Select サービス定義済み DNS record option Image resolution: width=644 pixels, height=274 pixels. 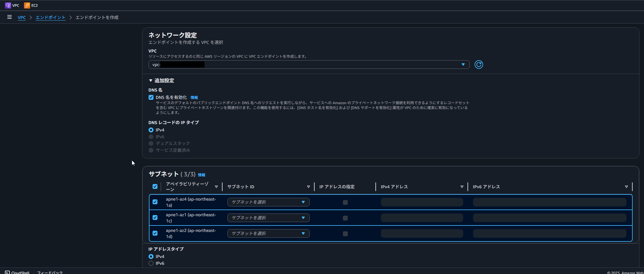coord(151,150)
